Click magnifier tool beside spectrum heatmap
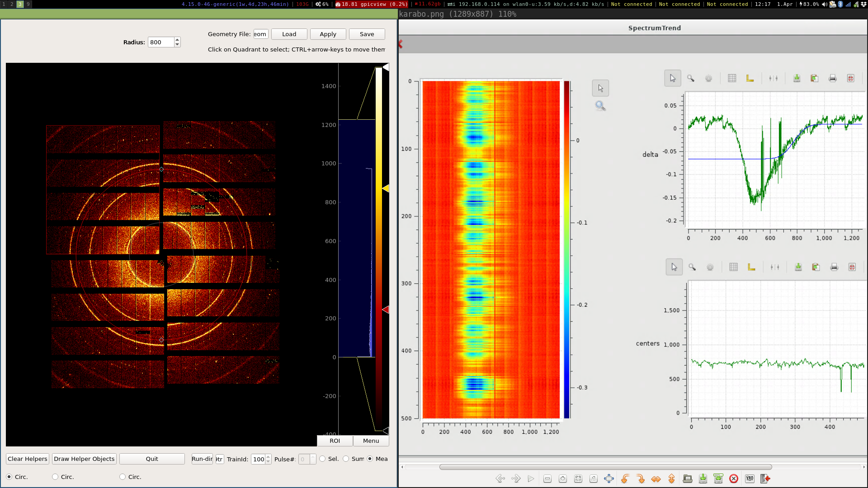 pyautogui.click(x=600, y=106)
